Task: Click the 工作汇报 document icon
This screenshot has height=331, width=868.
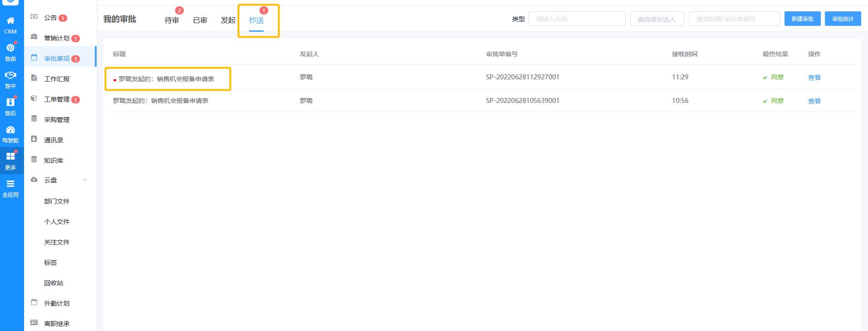Action: point(34,78)
